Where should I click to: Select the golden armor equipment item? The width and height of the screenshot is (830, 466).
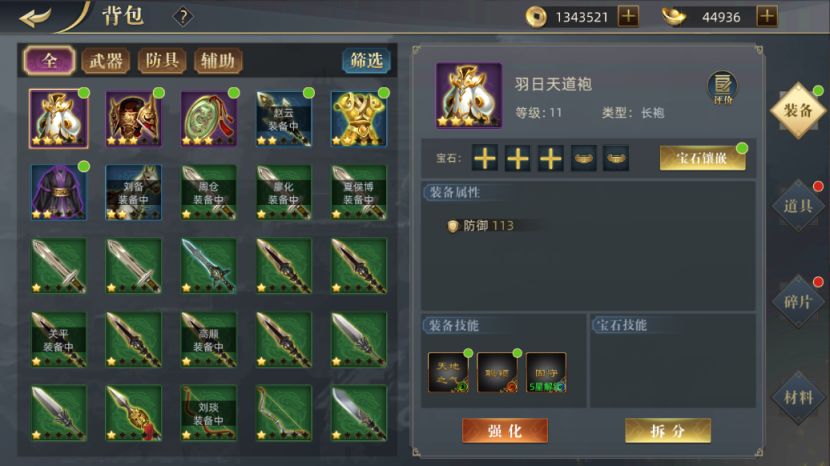point(359,119)
